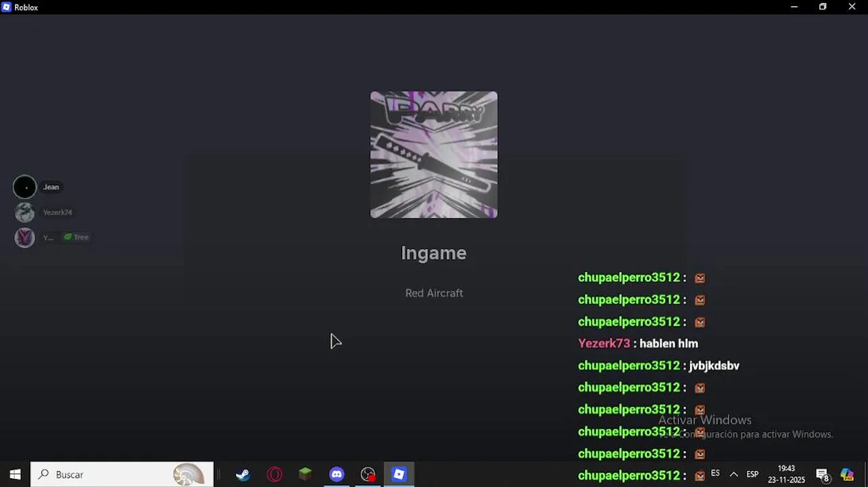Click the Yezerk73 username in chat
868x487 pixels.
[x=604, y=344]
